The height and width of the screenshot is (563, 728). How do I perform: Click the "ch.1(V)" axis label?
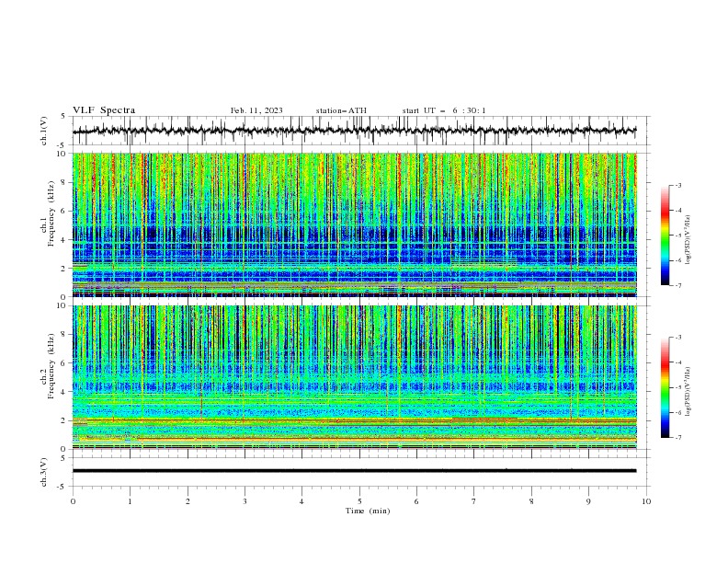click(44, 131)
